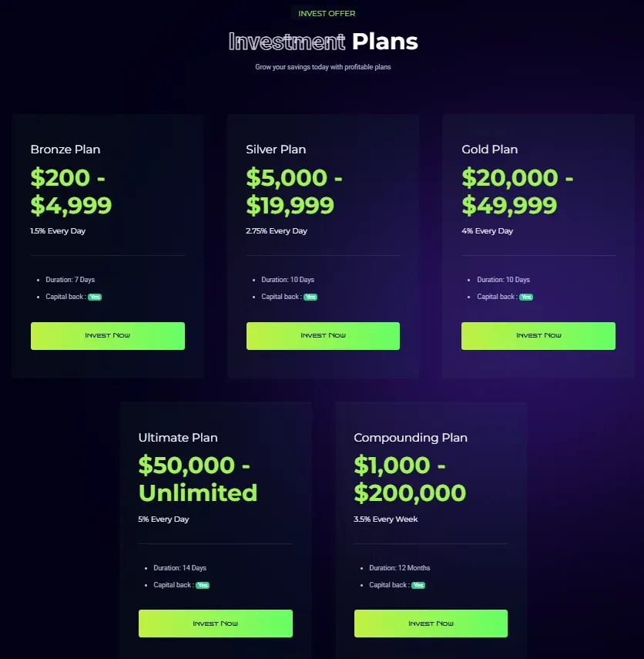Select the Bronze Plan card title
This screenshot has width=644, height=659.
pyautogui.click(x=65, y=149)
